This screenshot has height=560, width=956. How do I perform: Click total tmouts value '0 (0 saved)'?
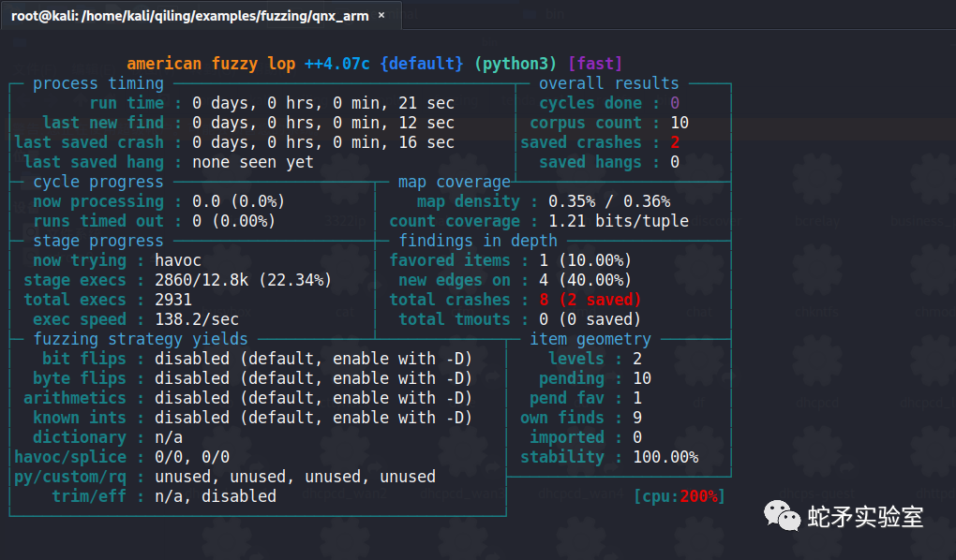pyautogui.click(x=590, y=319)
